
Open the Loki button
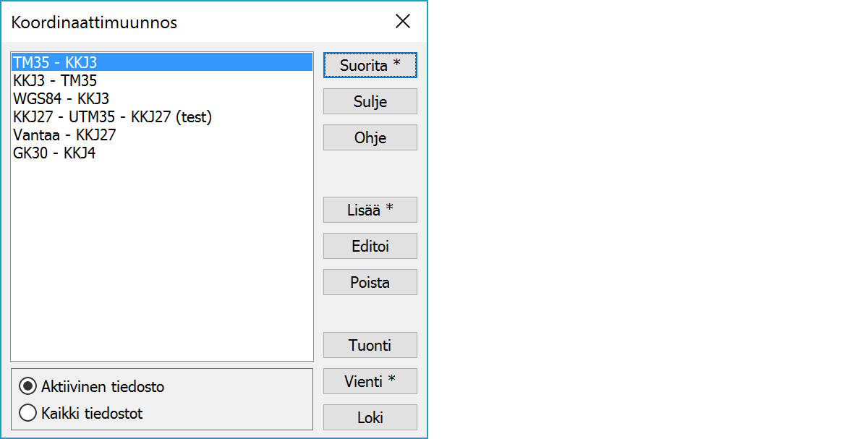click(370, 417)
